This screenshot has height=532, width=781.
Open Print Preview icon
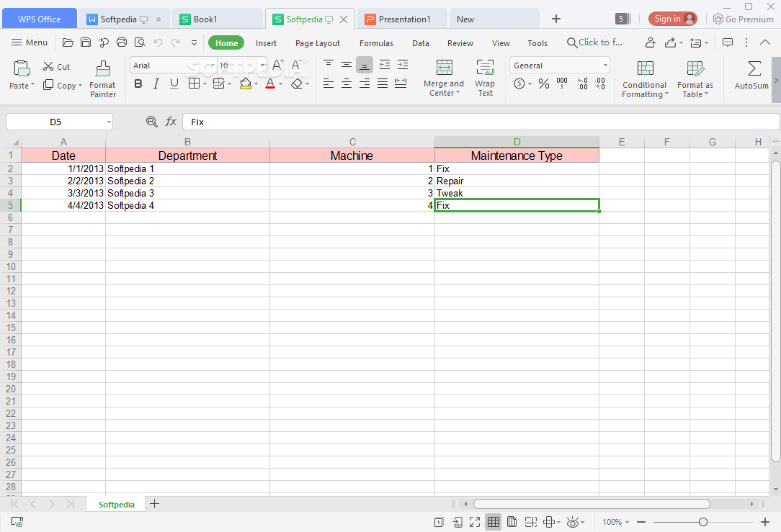point(140,42)
